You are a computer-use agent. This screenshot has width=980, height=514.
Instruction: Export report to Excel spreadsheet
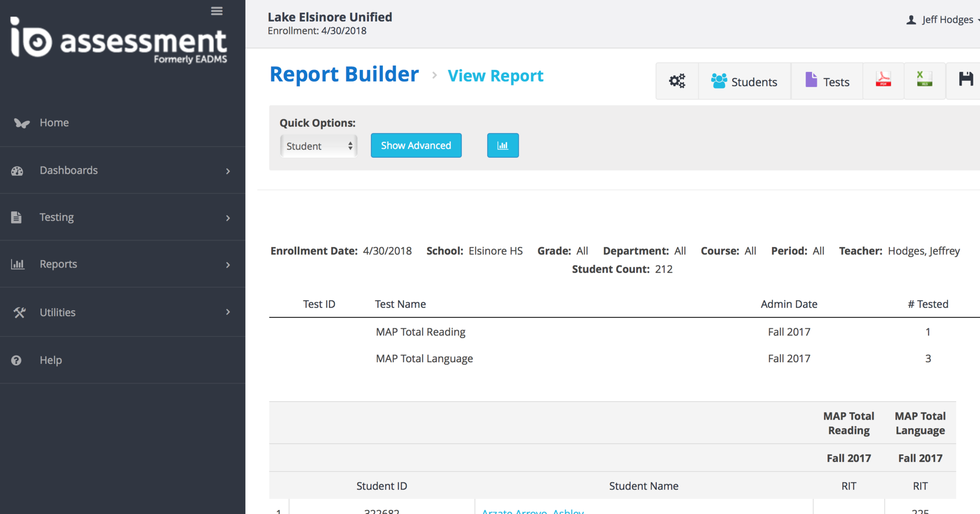(x=924, y=80)
